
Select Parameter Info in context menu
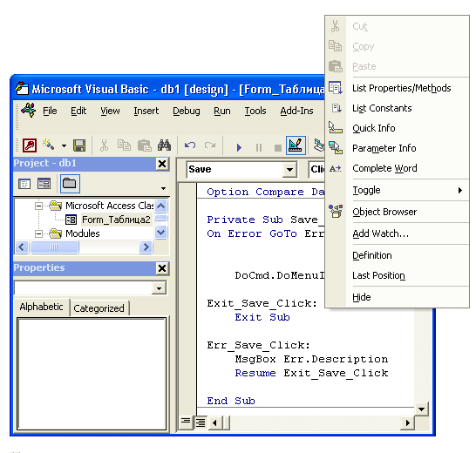coord(397,148)
